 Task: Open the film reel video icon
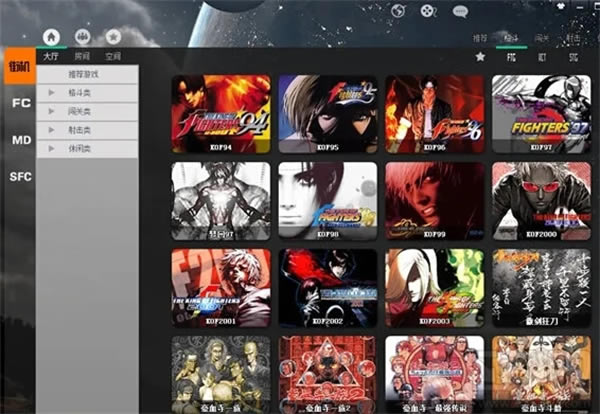(x=429, y=11)
